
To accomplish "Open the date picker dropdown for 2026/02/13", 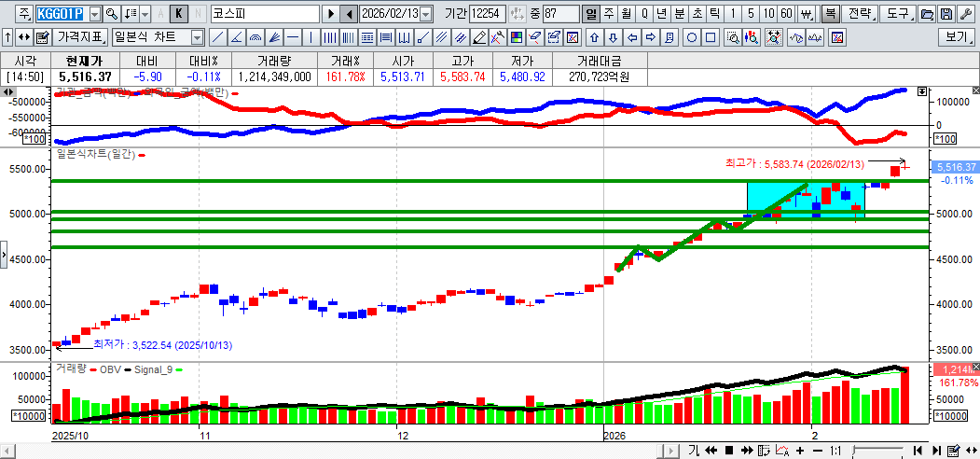I will tap(426, 14).
